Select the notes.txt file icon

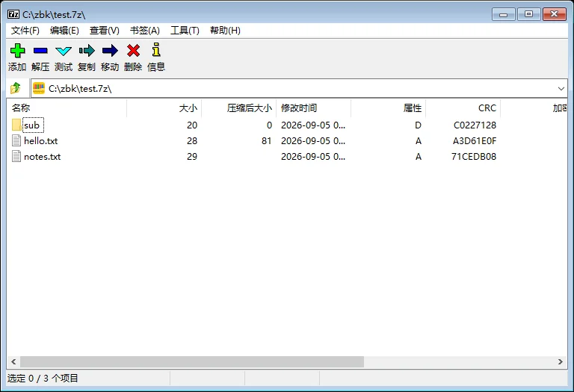[16, 157]
